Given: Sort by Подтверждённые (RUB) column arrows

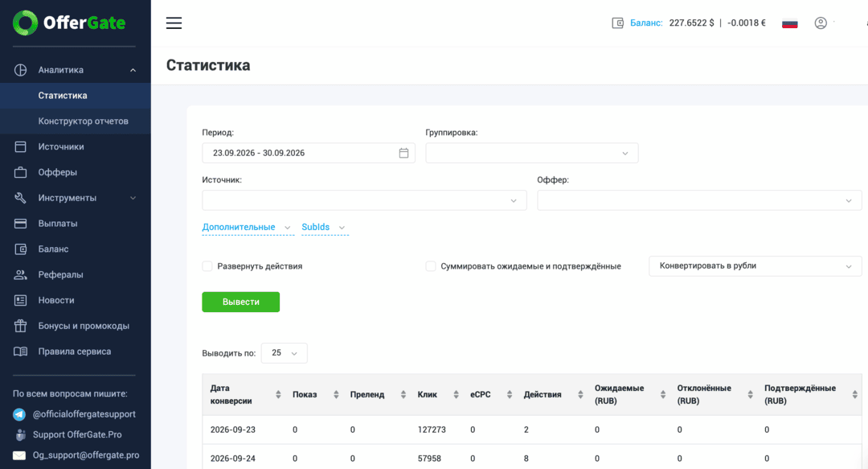Looking at the screenshot, I should [855, 395].
